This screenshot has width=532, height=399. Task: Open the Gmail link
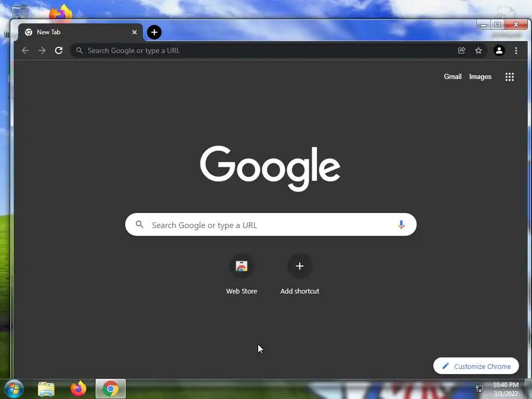click(x=453, y=77)
